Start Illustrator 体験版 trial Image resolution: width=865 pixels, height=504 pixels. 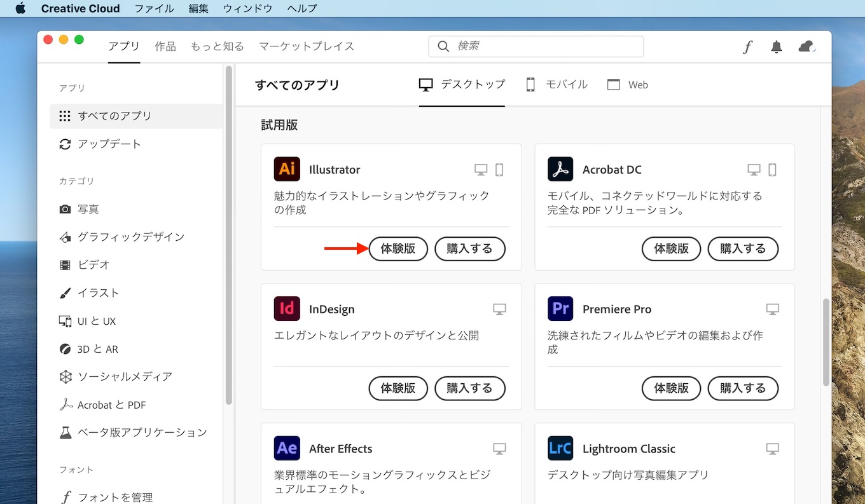click(x=398, y=249)
